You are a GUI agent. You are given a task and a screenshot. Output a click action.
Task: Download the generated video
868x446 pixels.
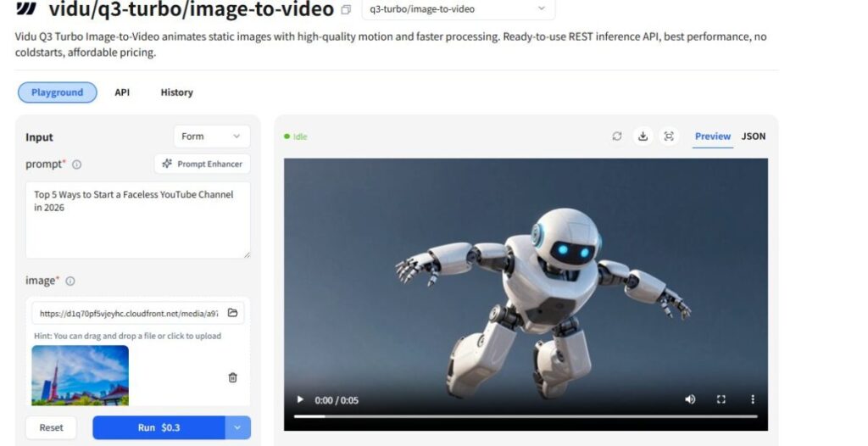pos(643,137)
